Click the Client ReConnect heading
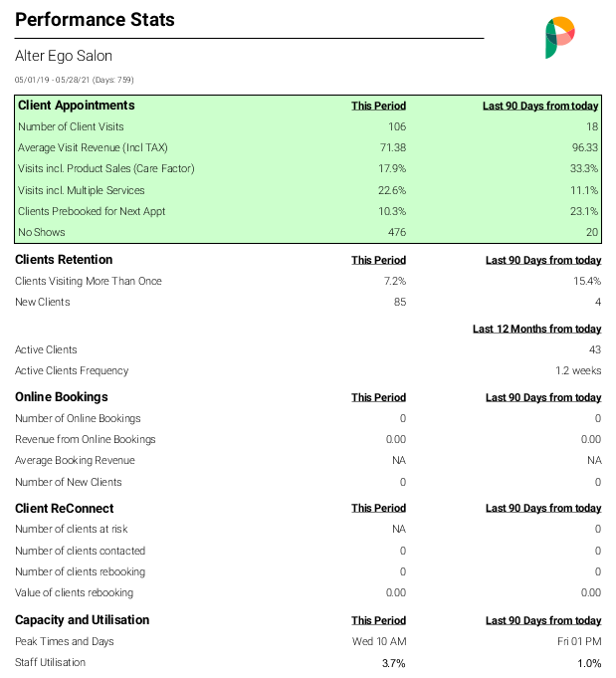Viewport: 616px width, 678px height. pyautogui.click(x=64, y=509)
